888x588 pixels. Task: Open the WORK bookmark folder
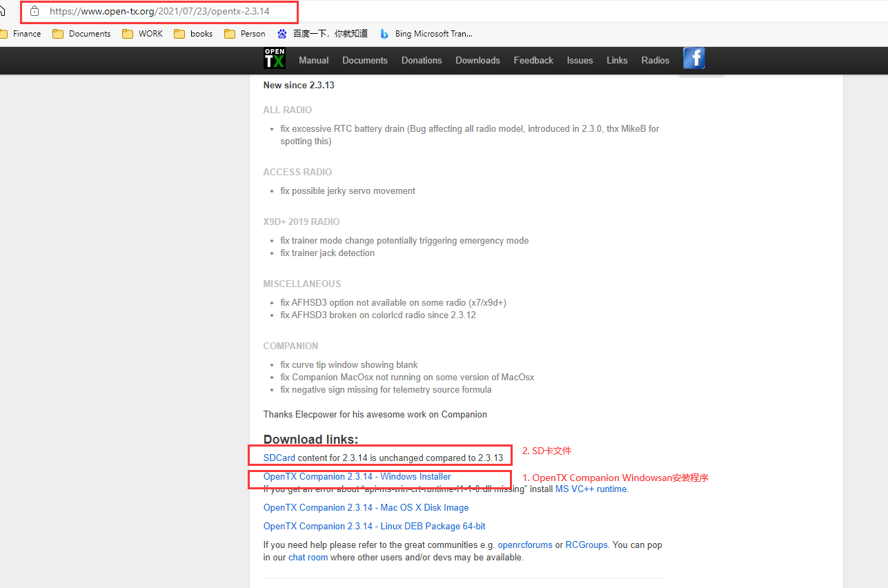pos(142,33)
